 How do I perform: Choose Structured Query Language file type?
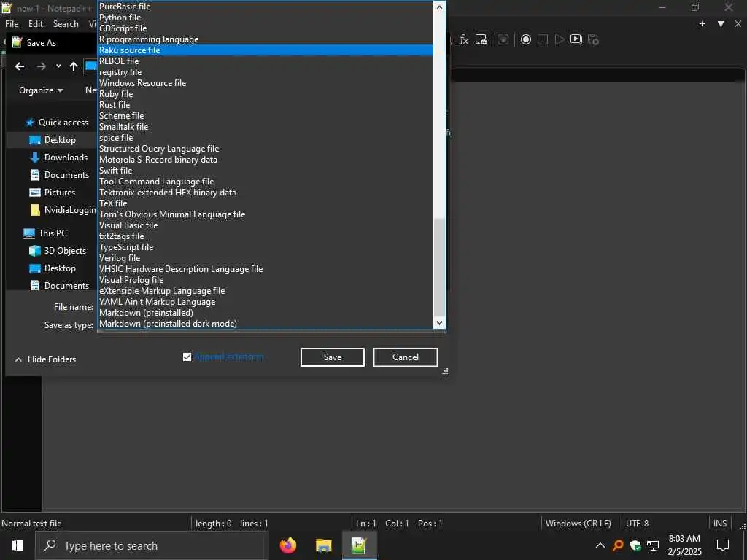(x=266, y=149)
